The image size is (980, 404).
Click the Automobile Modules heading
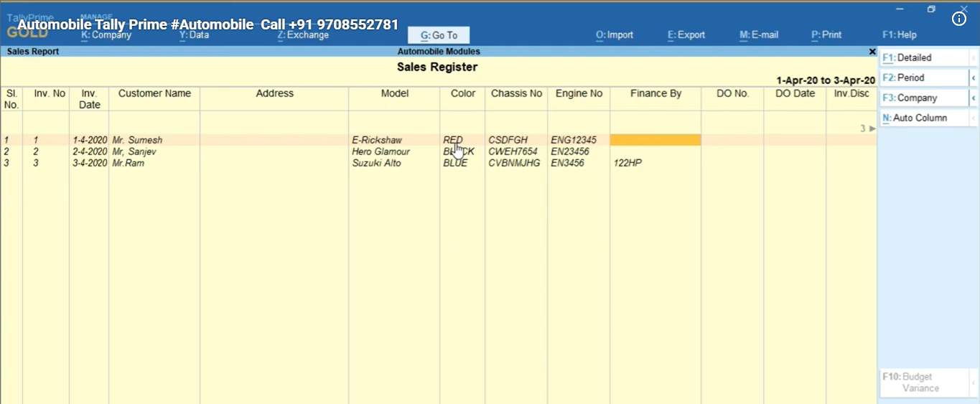(439, 52)
